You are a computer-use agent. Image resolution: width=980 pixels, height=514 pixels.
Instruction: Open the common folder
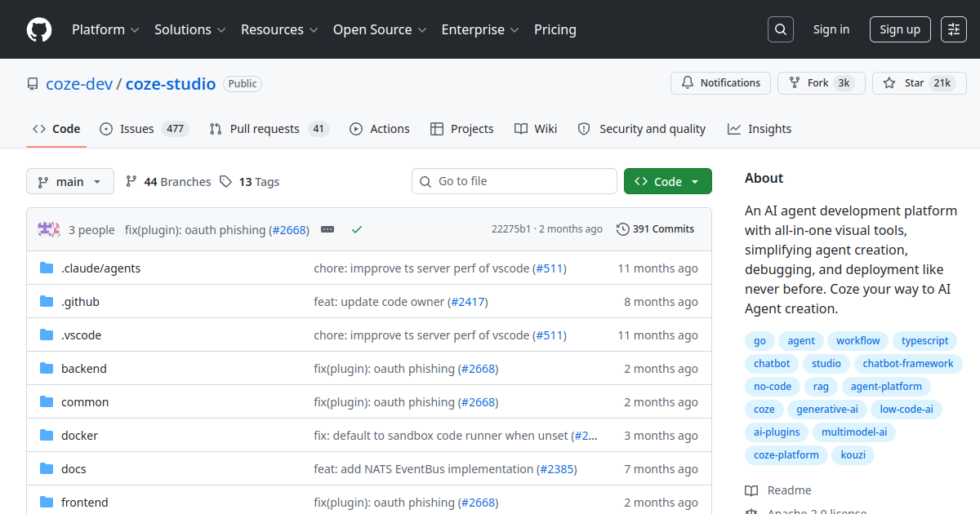tap(85, 402)
